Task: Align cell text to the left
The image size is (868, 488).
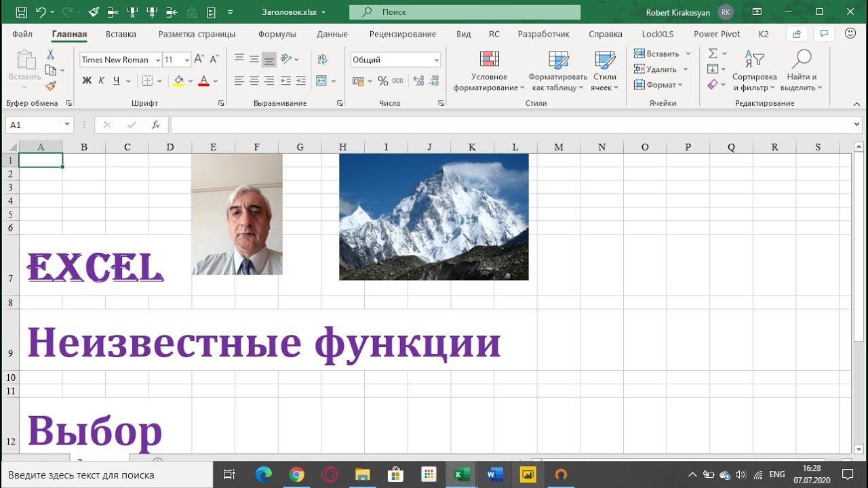Action: (239, 81)
